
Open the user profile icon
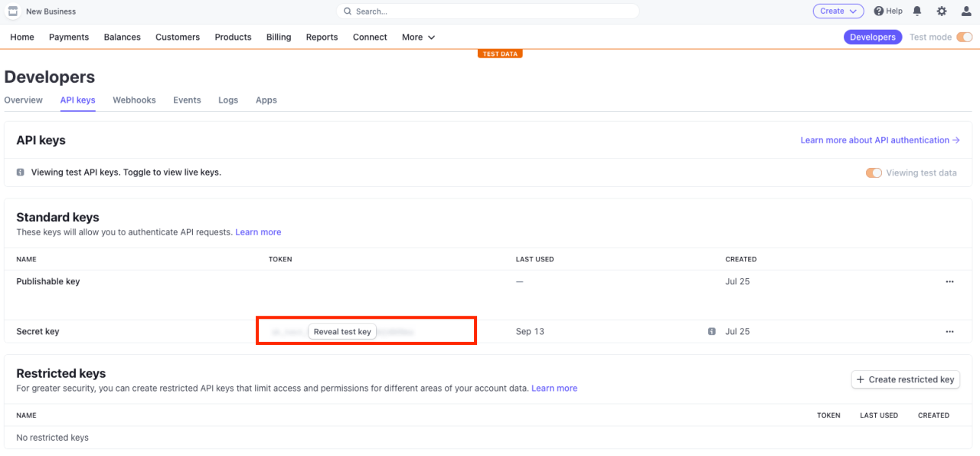click(x=966, y=11)
